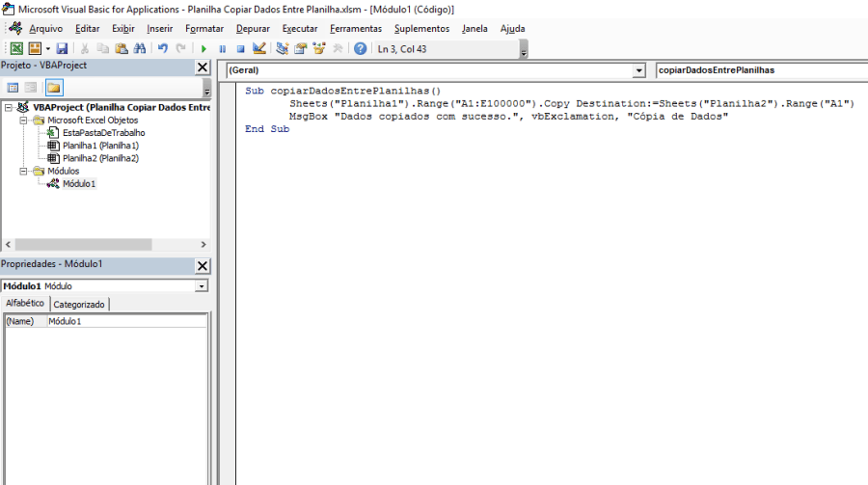Click the Ln 3, Col 43 position indicator

402,49
